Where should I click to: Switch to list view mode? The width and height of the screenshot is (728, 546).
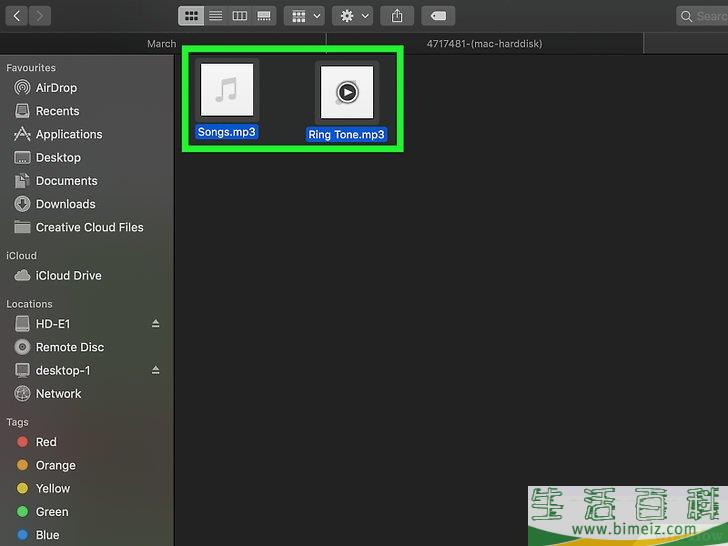pos(215,16)
